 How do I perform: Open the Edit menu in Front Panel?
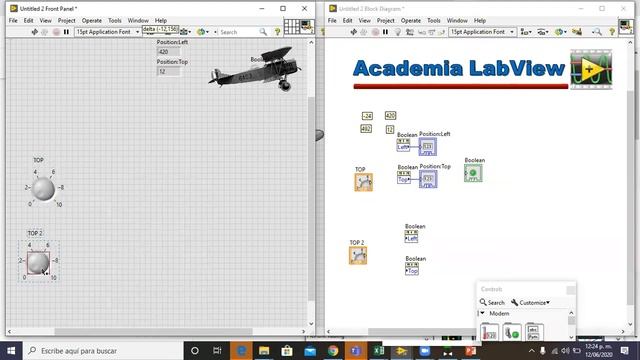click(28, 20)
